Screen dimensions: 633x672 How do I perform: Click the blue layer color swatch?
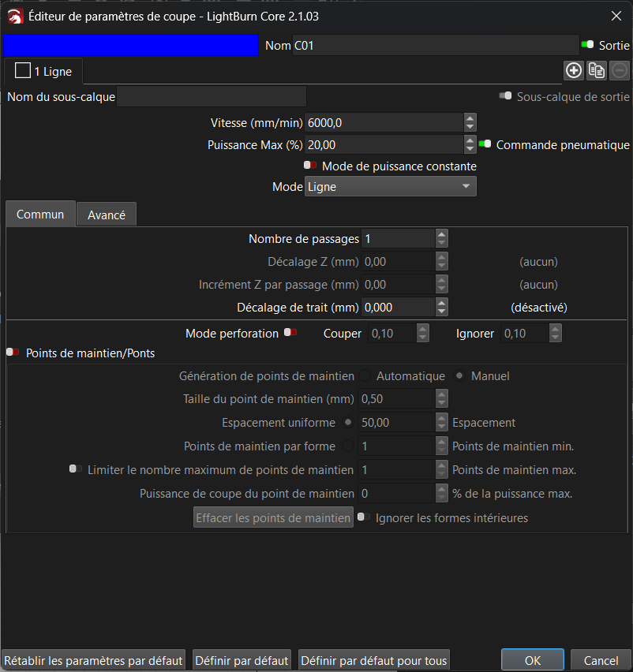tap(131, 45)
